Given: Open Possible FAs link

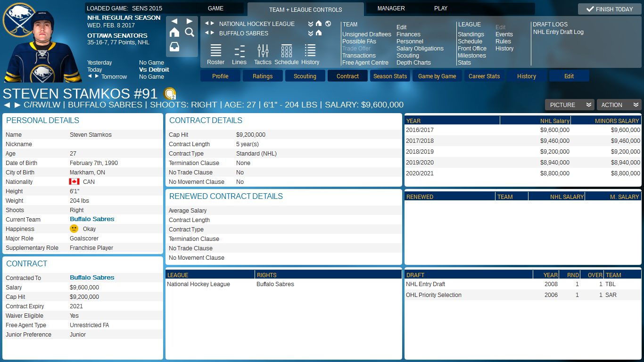Looking at the screenshot, I should tap(359, 41).
